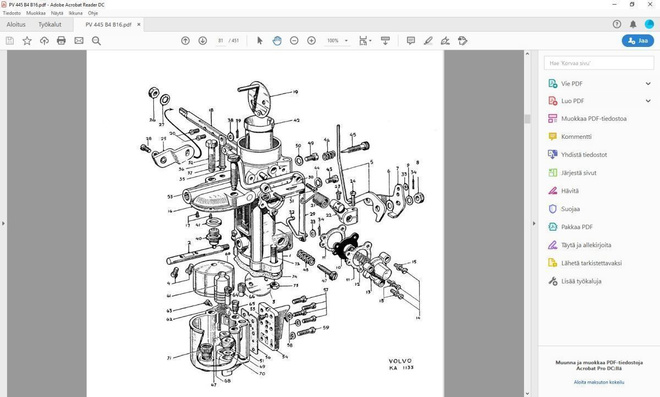
Task: Open the Ohje menu
Action: [93, 13]
